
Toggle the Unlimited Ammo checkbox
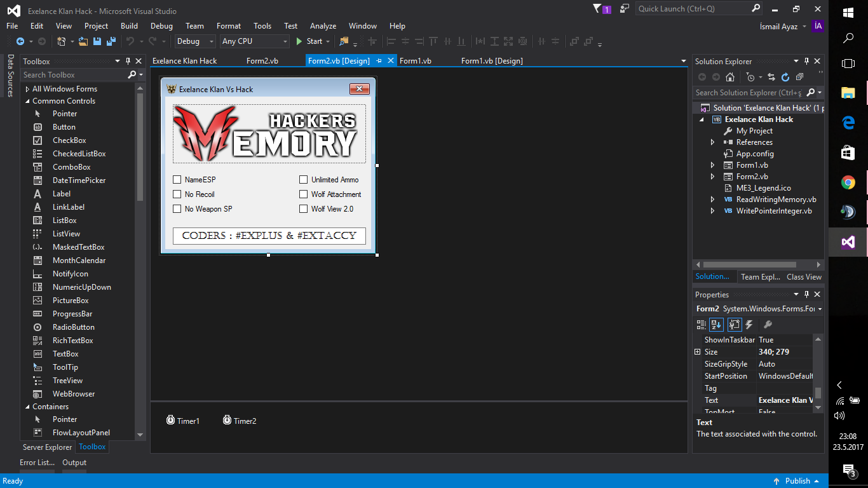(x=304, y=180)
